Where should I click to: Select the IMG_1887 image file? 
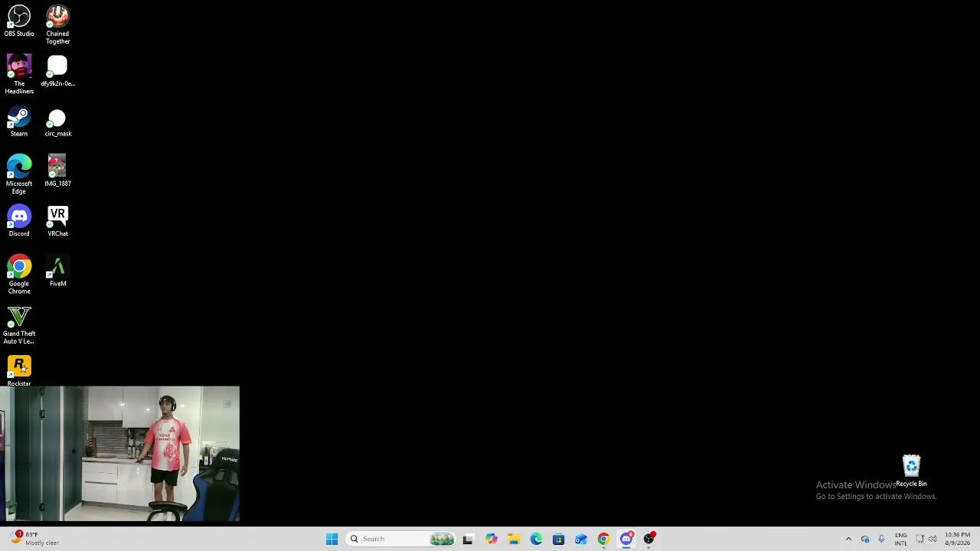(x=57, y=171)
